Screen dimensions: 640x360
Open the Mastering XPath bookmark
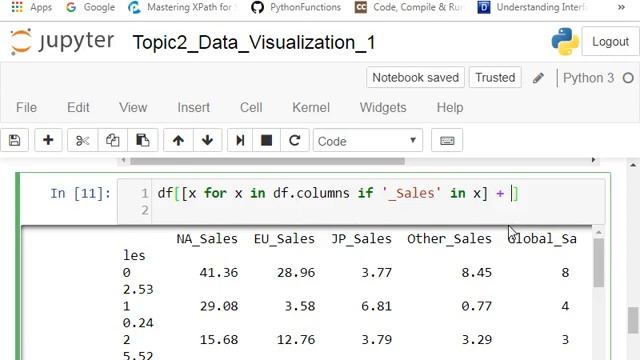183,7
